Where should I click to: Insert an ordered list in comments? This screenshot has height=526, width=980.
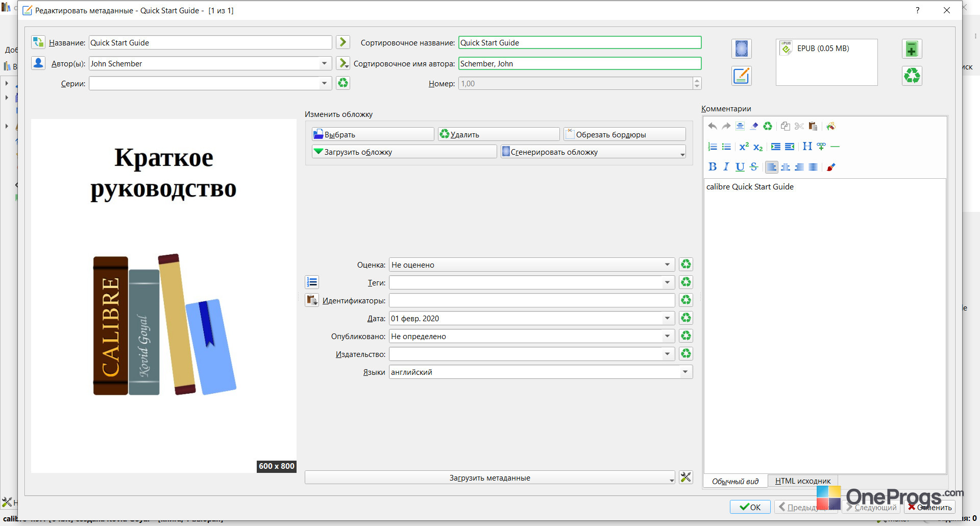(x=713, y=147)
